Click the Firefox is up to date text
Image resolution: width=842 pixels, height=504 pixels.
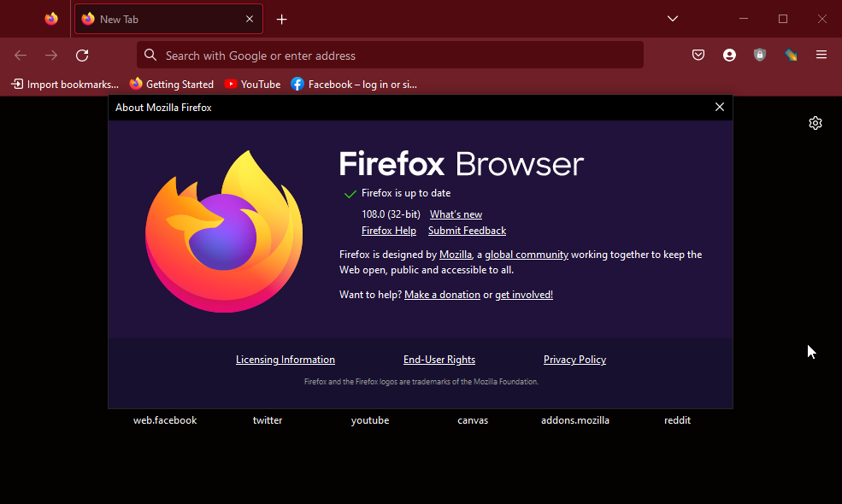pos(406,193)
